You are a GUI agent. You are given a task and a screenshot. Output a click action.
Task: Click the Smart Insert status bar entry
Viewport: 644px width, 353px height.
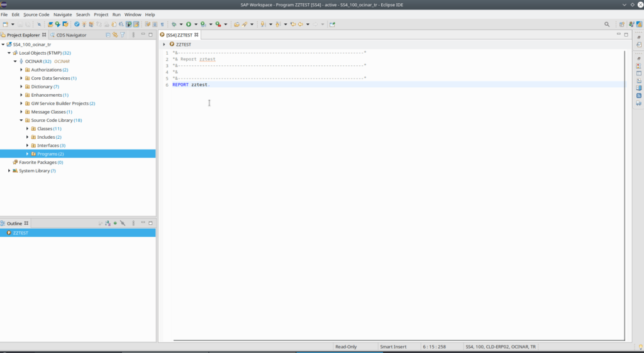393,347
